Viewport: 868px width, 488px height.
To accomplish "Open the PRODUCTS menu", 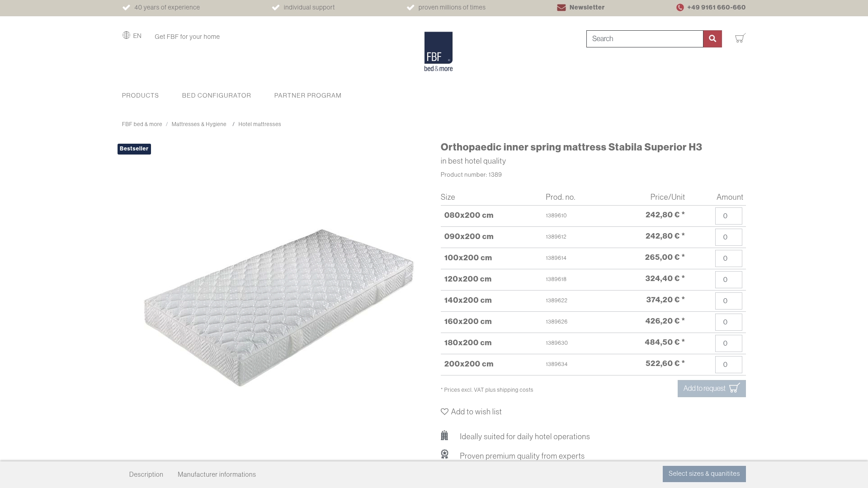I will (140, 96).
